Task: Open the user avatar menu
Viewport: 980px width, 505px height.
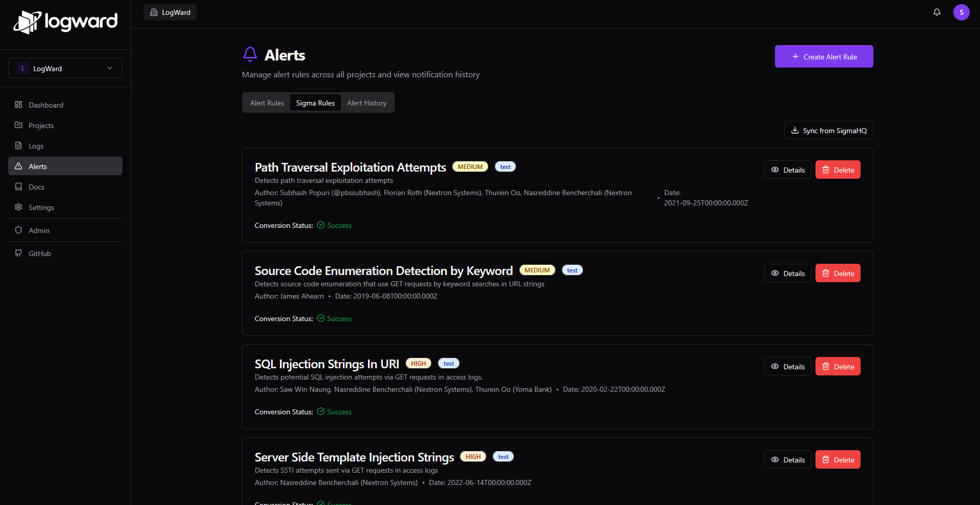Action: 962,12
